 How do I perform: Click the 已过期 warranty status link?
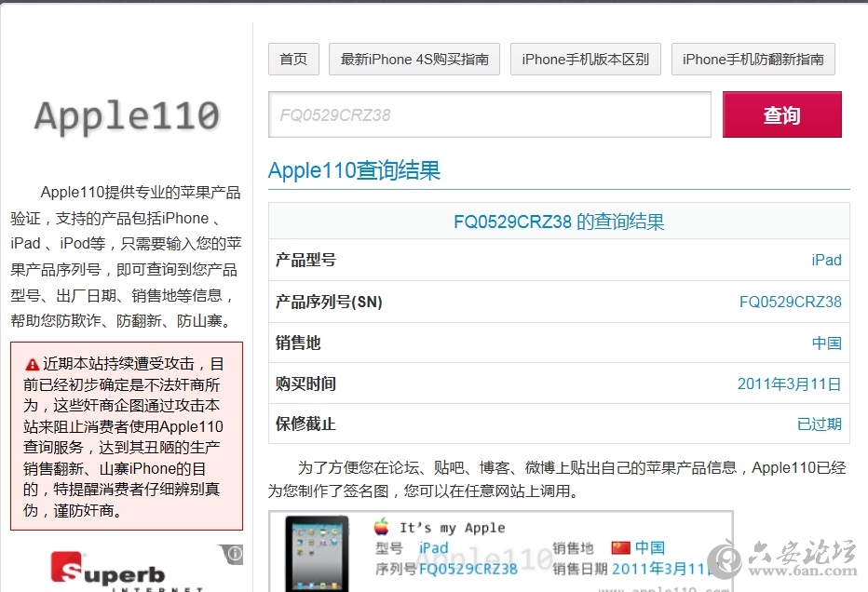tap(820, 424)
